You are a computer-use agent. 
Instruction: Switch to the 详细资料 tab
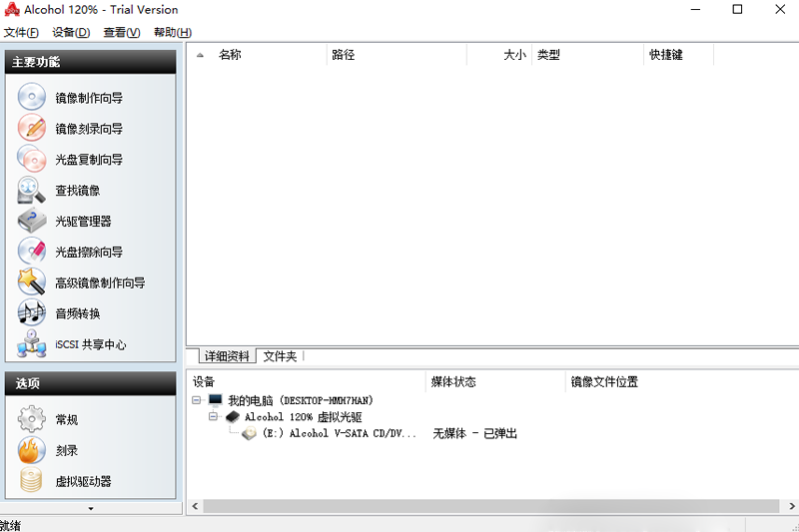(x=227, y=356)
